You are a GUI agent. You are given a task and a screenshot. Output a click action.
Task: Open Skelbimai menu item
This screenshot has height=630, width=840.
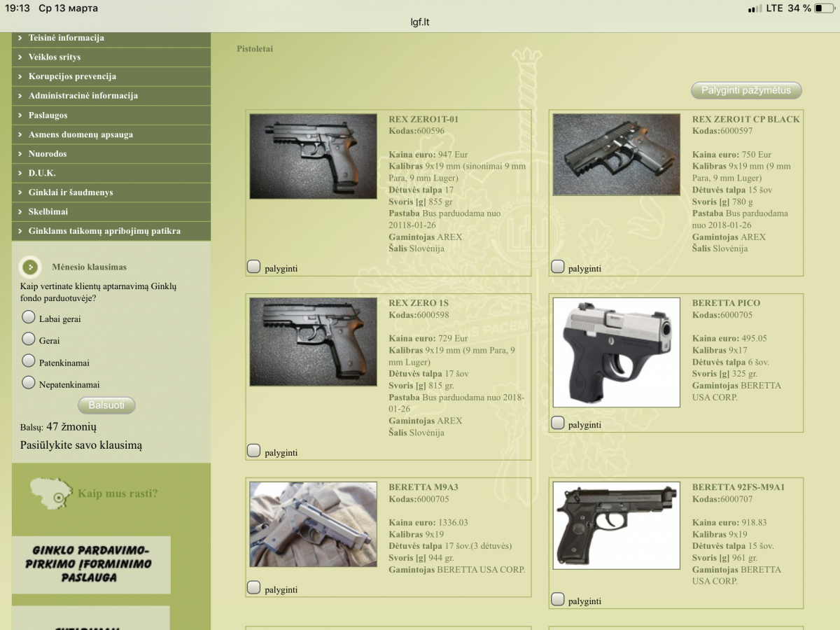pyautogui.click(x=111, y=211)
